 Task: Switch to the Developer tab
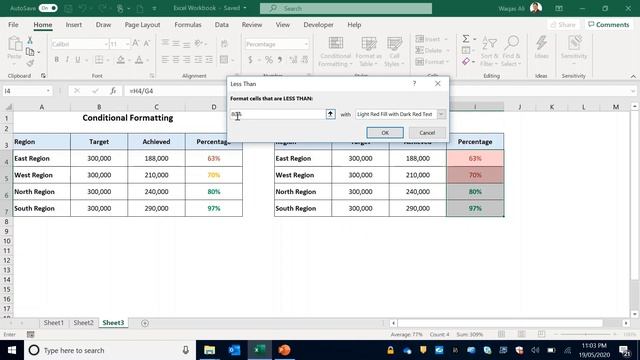click(318, 25)
